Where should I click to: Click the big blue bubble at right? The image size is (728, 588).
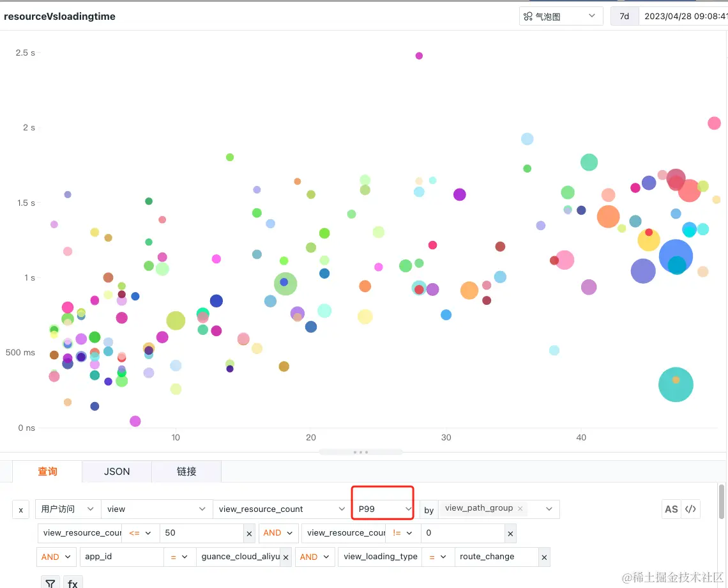point(676,256)
